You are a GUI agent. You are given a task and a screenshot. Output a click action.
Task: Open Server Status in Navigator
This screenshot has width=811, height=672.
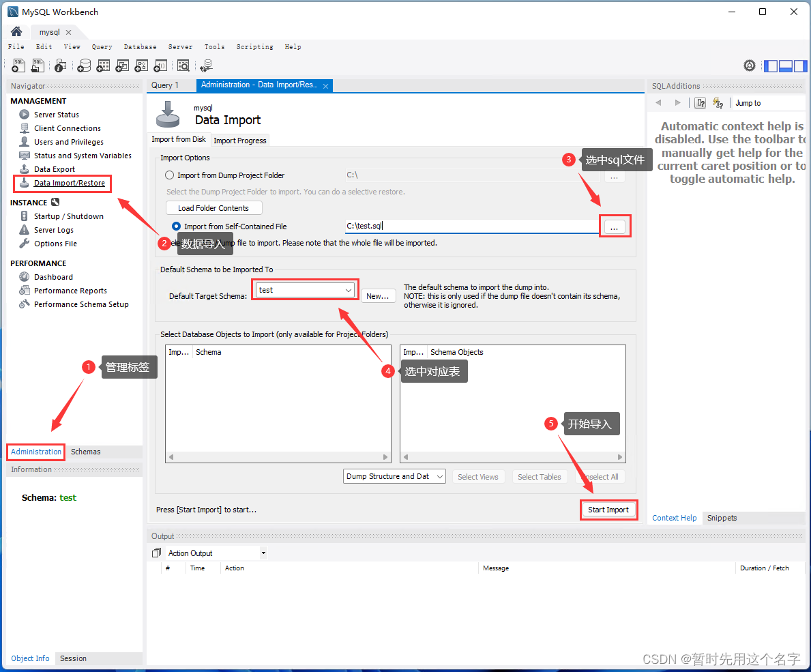point(57,115)
